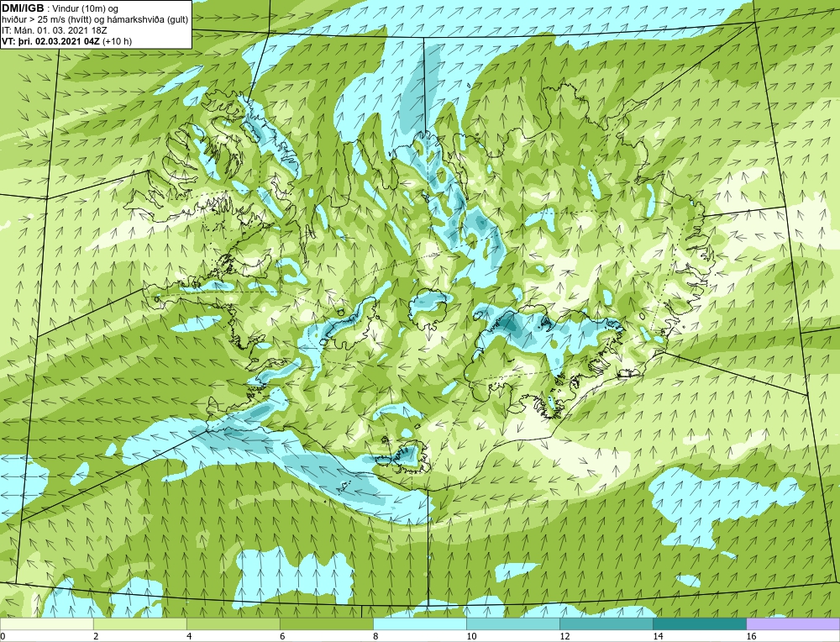Click the 8–10 m/s light cyan legend swatch

(419, 624)
